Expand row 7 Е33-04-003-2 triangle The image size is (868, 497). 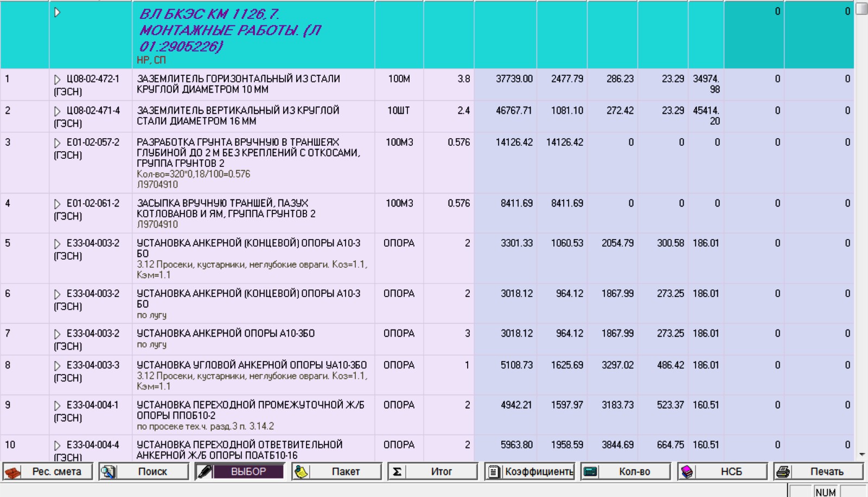pyautogui.click(x=57, y=334)
